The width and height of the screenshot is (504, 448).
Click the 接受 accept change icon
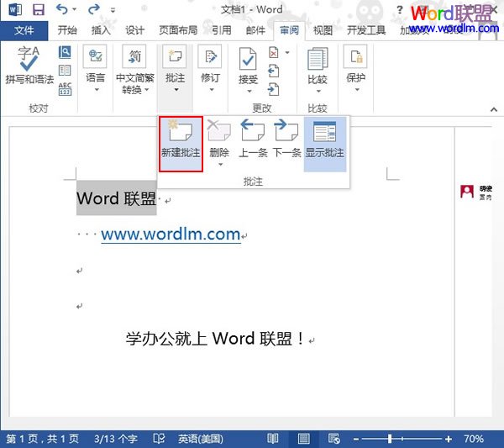click(248, 59)
